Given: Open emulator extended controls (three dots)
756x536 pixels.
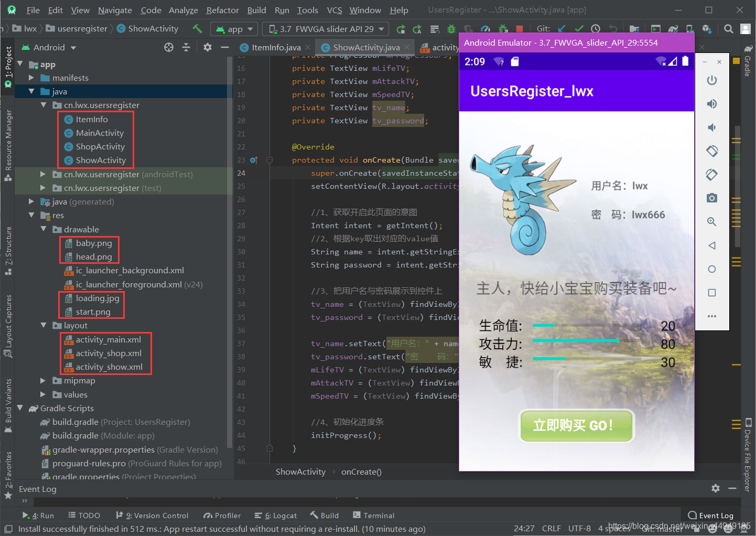Looking at the screenshot, I should click(x=711, y=316).
